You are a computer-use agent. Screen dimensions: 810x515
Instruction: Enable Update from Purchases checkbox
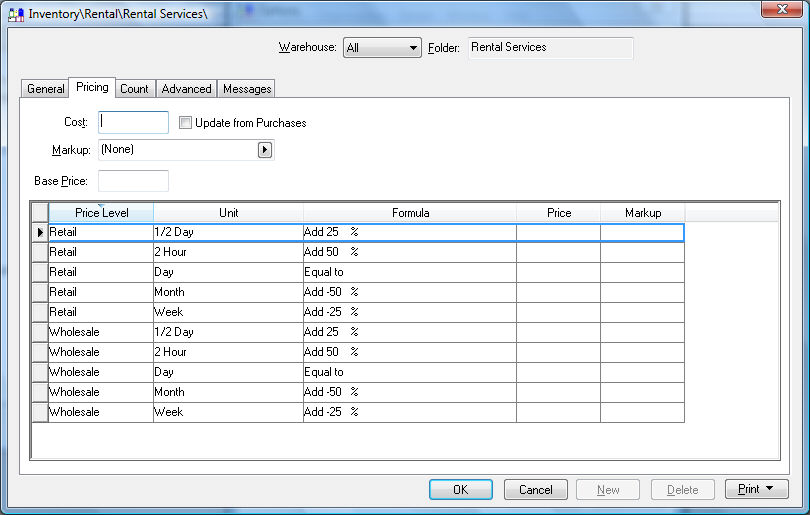(x=185, y=123)
